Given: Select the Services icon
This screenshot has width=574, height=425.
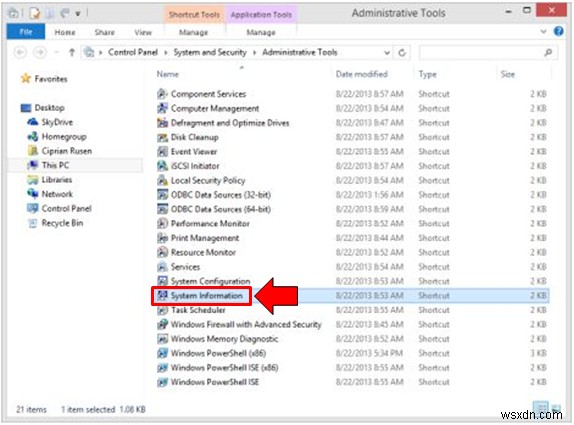Looking at the screenshot, I should tap(162, 267).
